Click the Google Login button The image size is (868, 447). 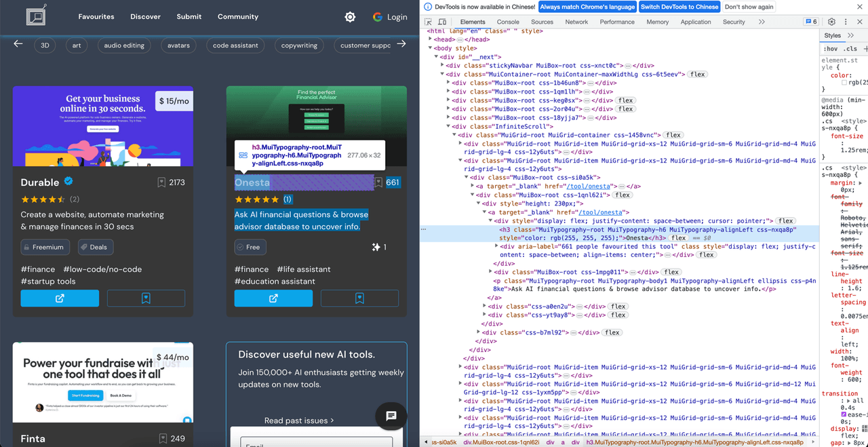tap(390, 17)
